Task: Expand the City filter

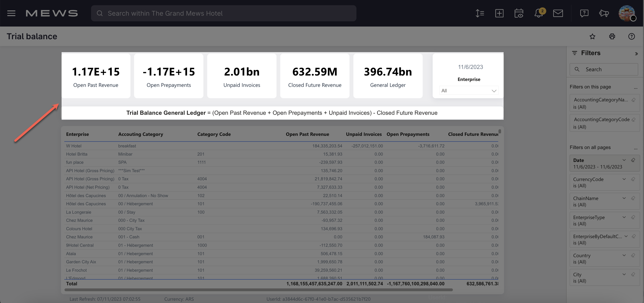Action: click(624, 274)
